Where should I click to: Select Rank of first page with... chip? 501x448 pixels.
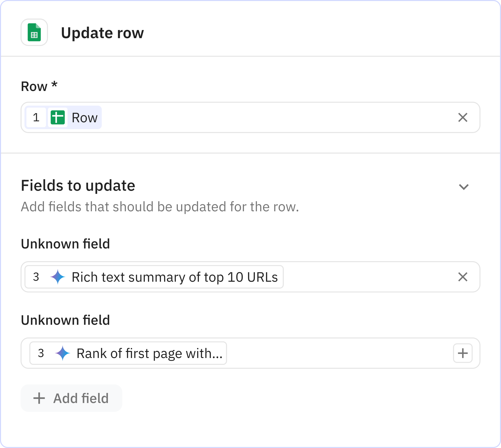[128, 353]
